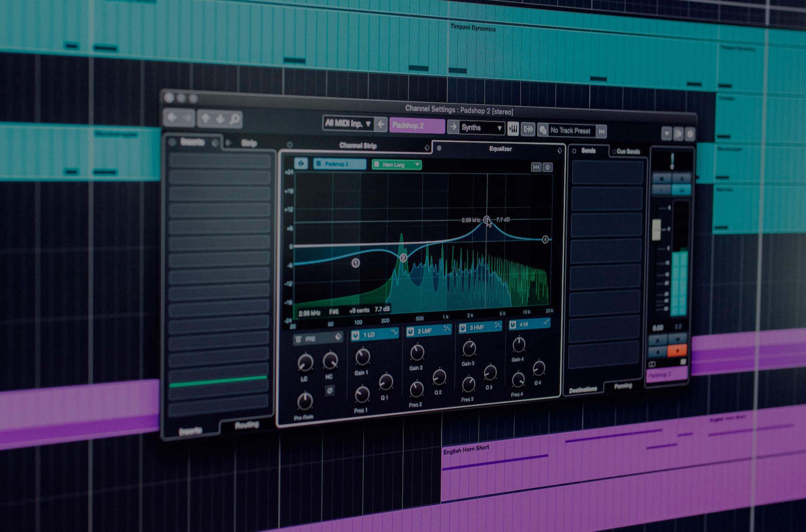This screenshot has height=532, width=806.
Task: Click the output routing arrow icon
Action: point(528,129)
